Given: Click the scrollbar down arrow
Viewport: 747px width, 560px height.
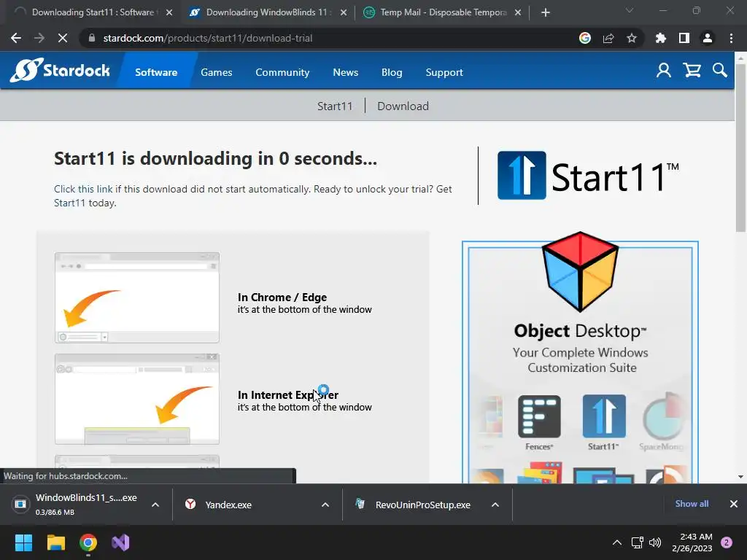Looking at the screenshot, I should [740, 477].
